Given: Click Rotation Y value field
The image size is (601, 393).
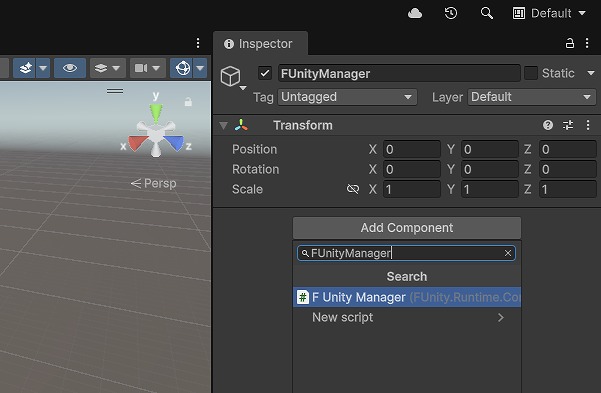Looking at the screenshot, I should point(490,169).
